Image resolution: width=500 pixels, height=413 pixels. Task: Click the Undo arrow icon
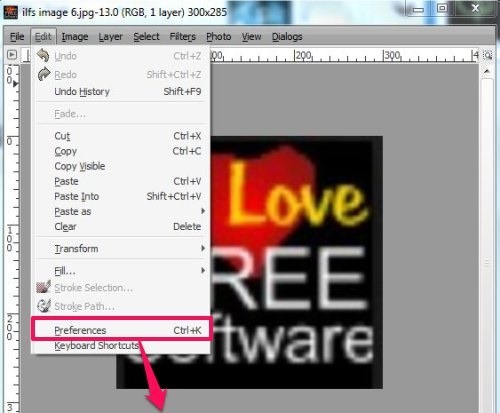[x=43, y=55]
